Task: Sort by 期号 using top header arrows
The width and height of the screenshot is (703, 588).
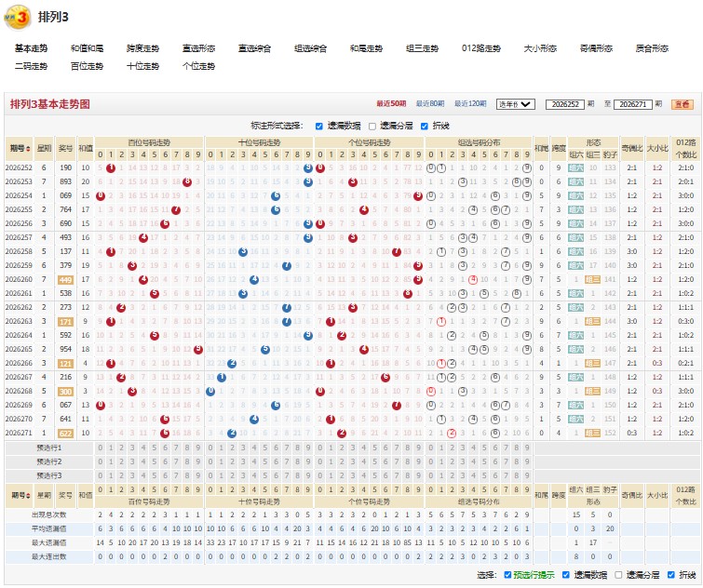Action: 28,148
